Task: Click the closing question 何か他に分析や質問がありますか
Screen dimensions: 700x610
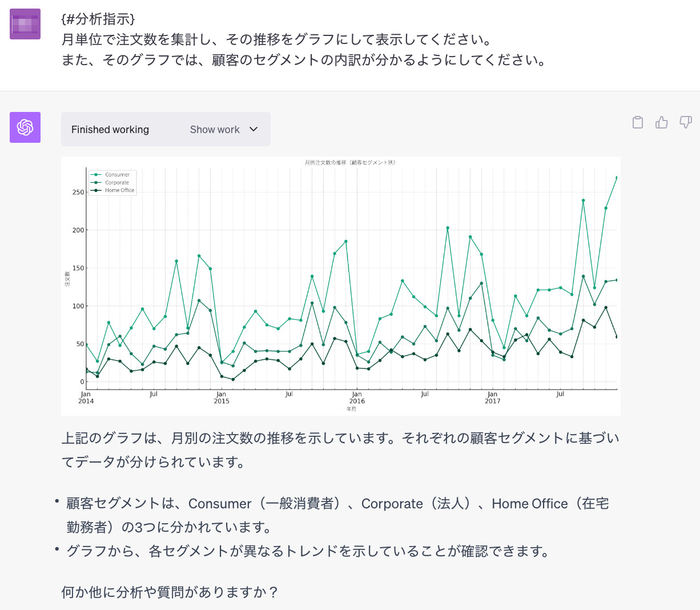Action: pos(170,592)
